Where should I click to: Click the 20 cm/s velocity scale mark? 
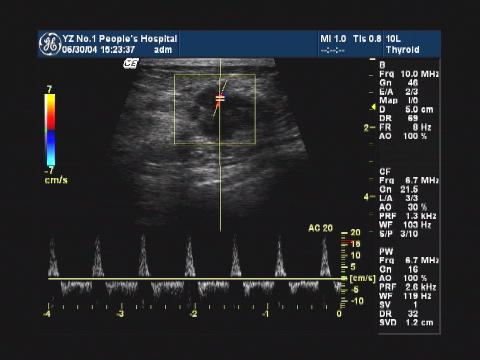tap(355, 232)
